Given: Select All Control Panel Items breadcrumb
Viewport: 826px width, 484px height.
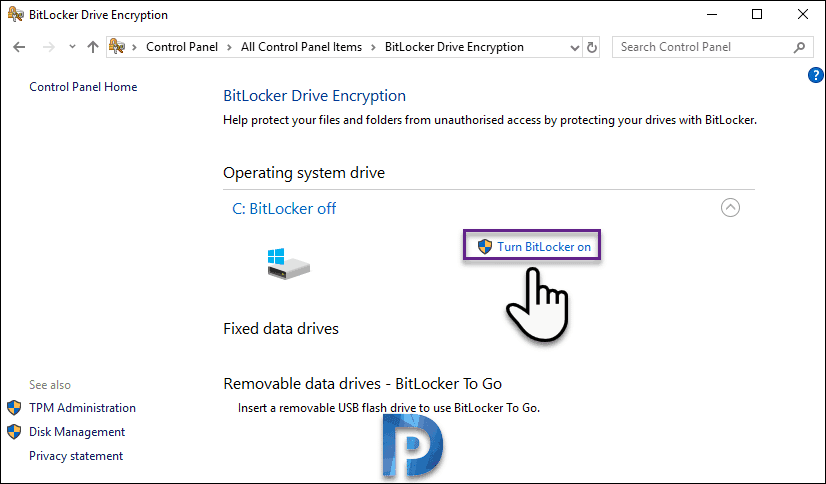Looking at the screenshot, I should tap(301, 47).
